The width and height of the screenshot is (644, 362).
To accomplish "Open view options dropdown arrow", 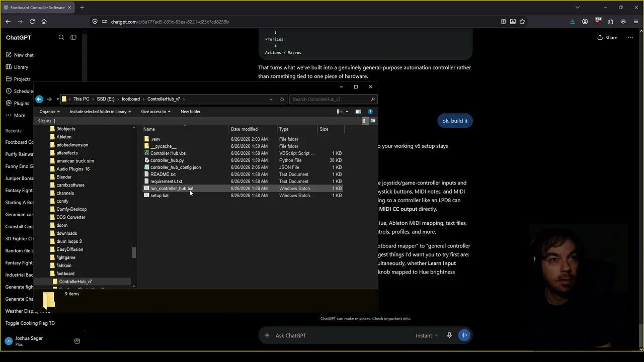I will click(347, 112).
